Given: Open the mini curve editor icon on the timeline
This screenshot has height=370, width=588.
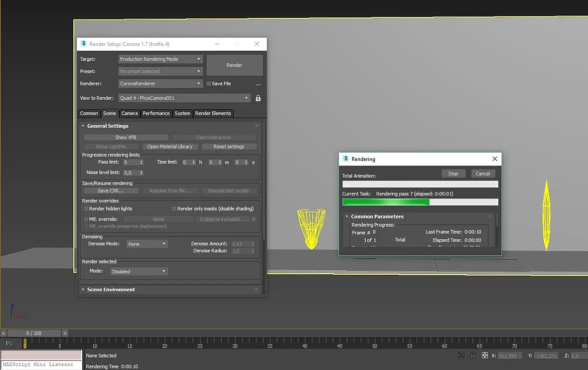Looking at the screenshot, I should [x=8, y=343].
